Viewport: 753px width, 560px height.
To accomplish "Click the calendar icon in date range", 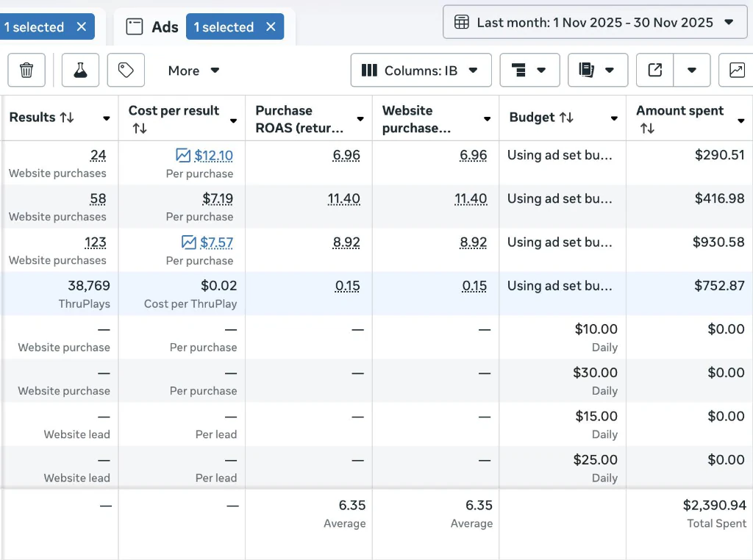I will click(x=462, y=22).
